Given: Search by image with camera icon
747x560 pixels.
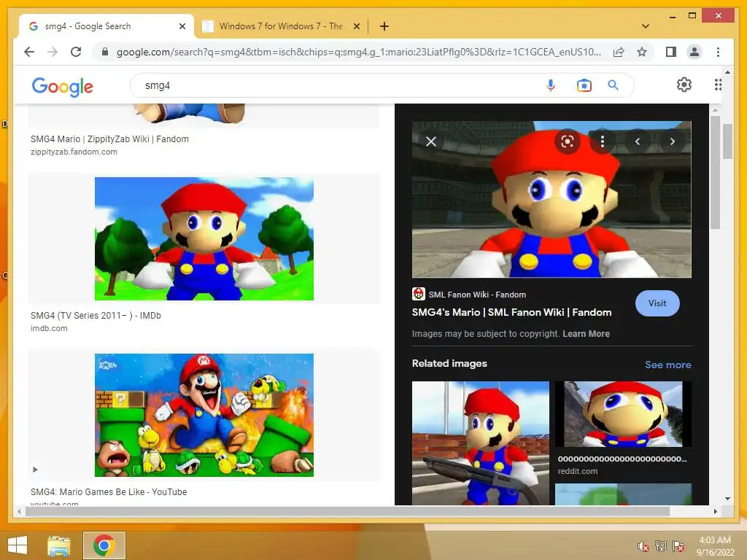Looking at the screenshot, I should pos(584,85).
